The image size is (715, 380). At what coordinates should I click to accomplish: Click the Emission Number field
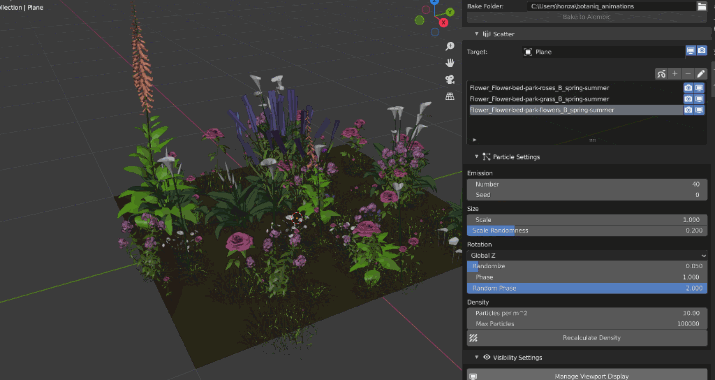point(587,184)
